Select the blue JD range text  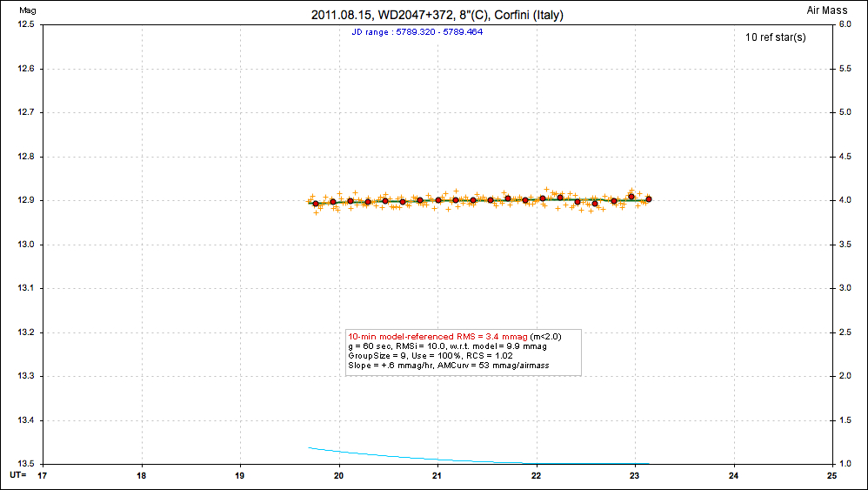[x=417, y=31]
